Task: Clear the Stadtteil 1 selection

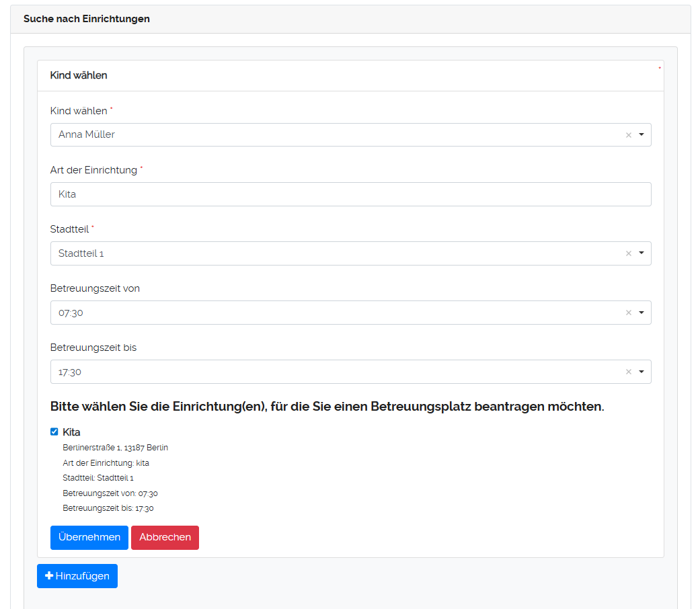Action: tap(629, 253)
